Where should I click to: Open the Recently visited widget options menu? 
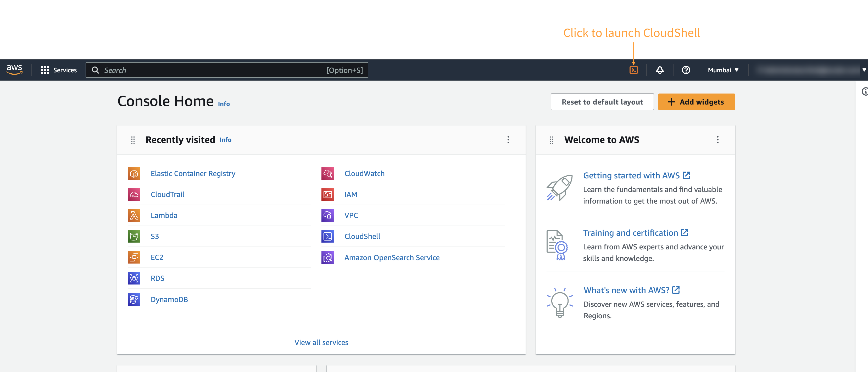click(508, 140)
